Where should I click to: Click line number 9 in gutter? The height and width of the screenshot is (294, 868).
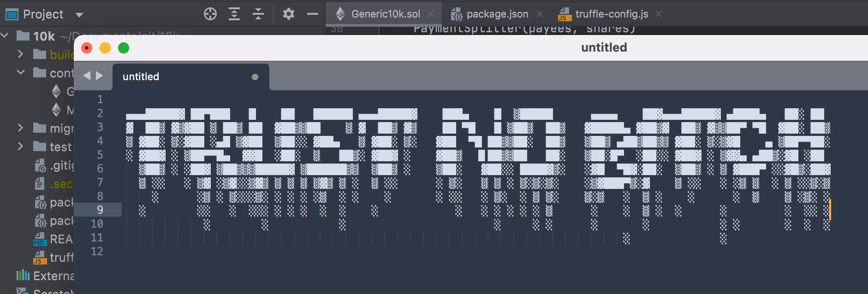click(x=100, y=210)
